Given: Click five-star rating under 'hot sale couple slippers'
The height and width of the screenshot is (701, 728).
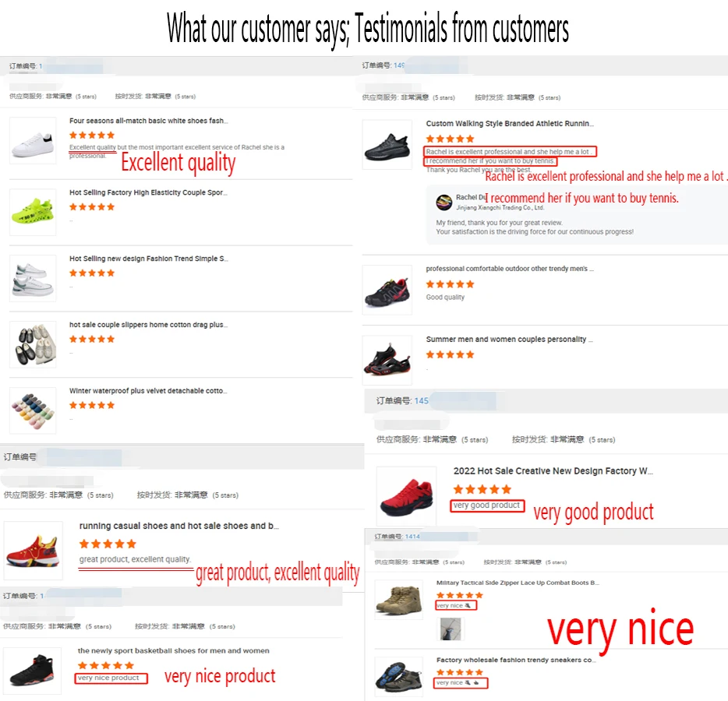Looking at the screenshot, I should [x=92, y=339].
